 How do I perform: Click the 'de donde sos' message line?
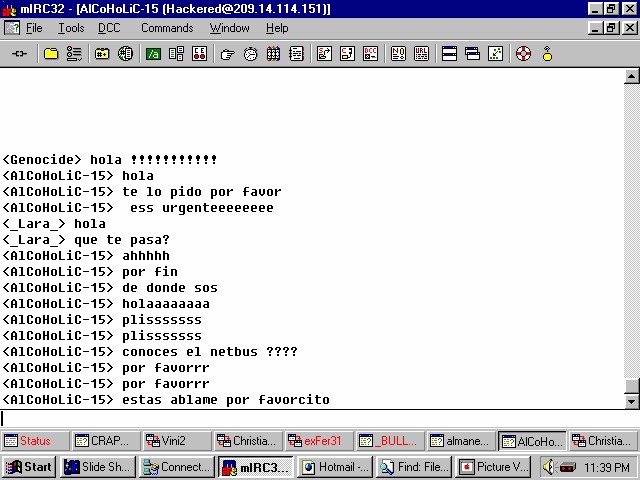tap(110, 288)
